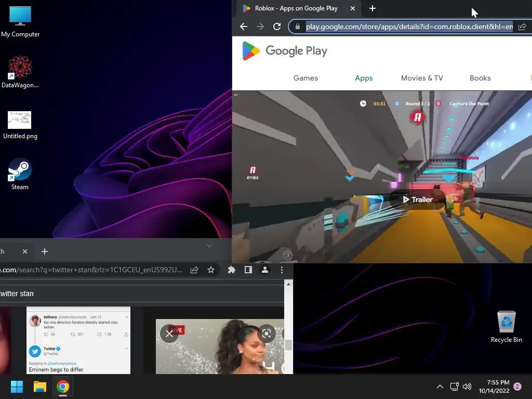The height and width of the screenshot is (399, 532).
Task: Play the Roblox Trailer video
Action: (418, 199)
